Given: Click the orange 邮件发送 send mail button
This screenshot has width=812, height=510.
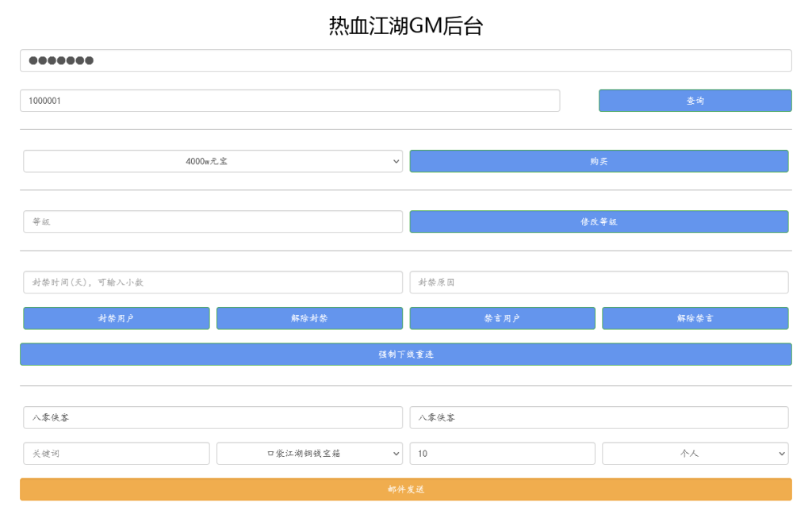Looking at the screenshot, I should [x=406, y=489].
